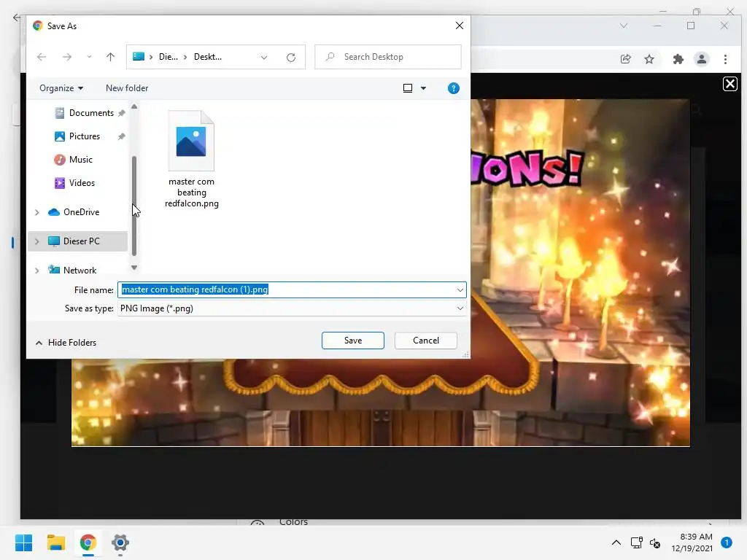Open File Explorer from taskbar
This screenshot has height=560, width=747.
pyautogui.click(x=55, y=542)
